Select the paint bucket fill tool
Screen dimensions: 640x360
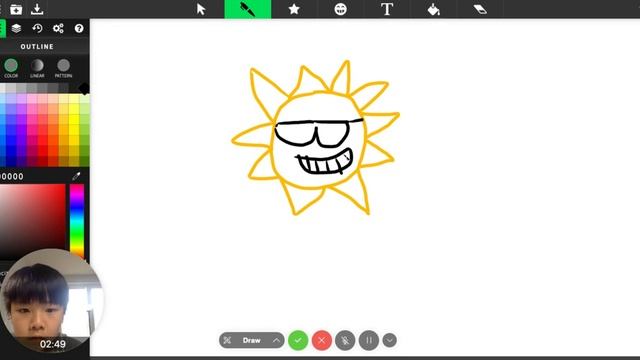[433, 9]
